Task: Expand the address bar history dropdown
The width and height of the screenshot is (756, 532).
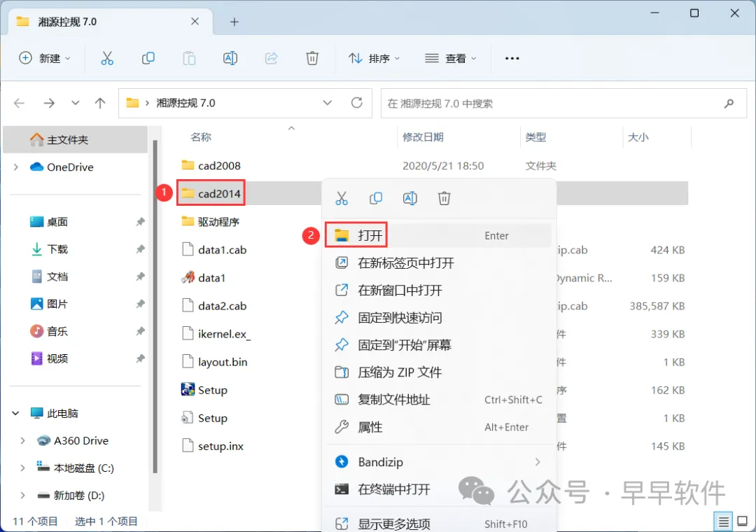Action: coord(328,103)
